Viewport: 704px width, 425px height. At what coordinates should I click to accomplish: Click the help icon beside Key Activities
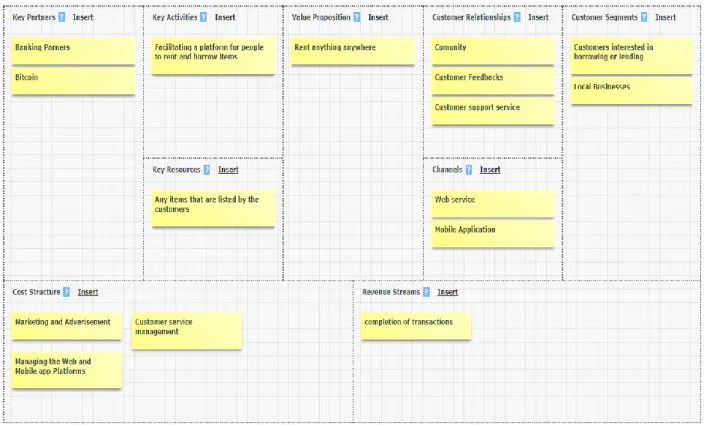203,17
